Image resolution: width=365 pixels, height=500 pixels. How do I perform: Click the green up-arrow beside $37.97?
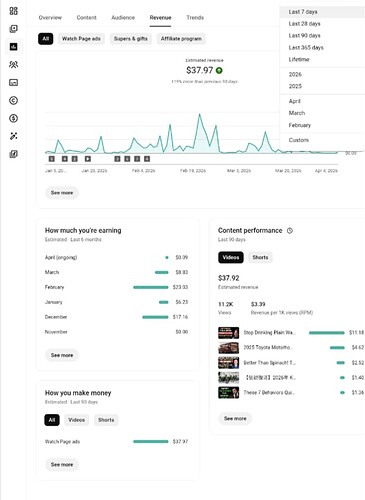219,70
